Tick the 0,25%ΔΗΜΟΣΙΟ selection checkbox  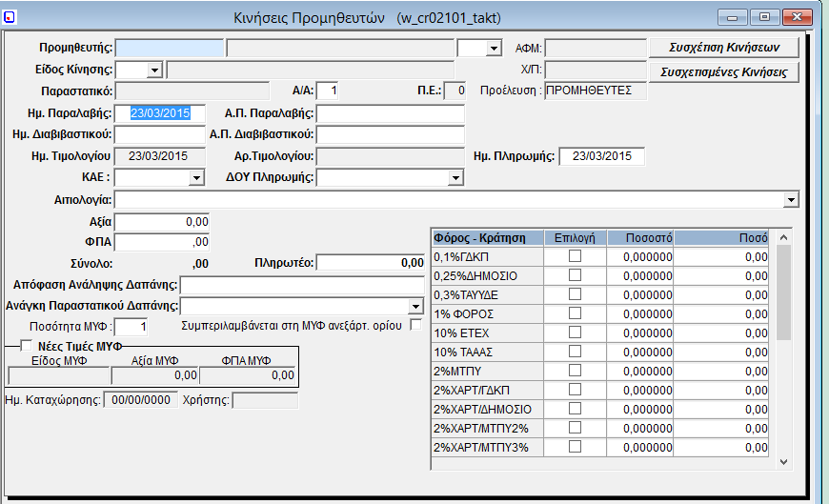[x=575, y=275]
